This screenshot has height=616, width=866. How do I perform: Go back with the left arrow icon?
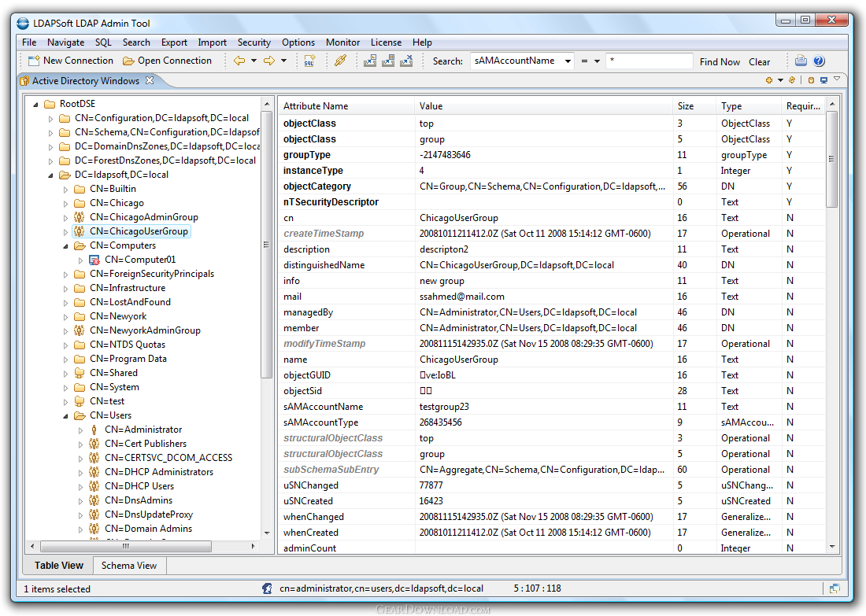[239, 61]
